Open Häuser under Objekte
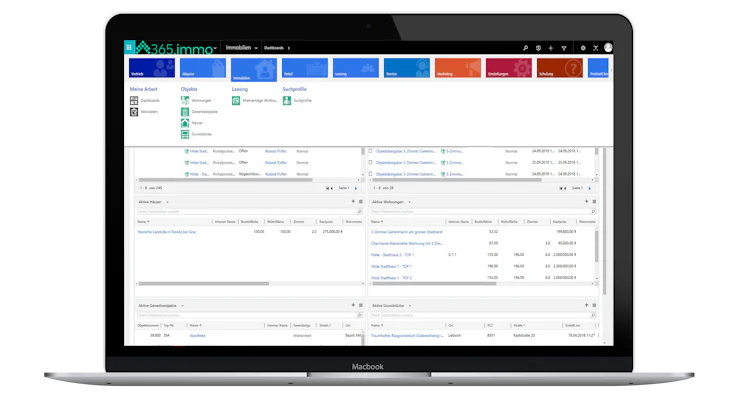Viewport: 736px width, 396px height. pos(192,123)
